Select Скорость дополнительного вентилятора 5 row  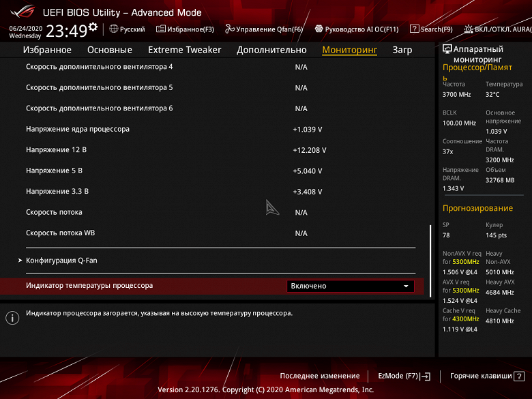[x=211, y=87]
